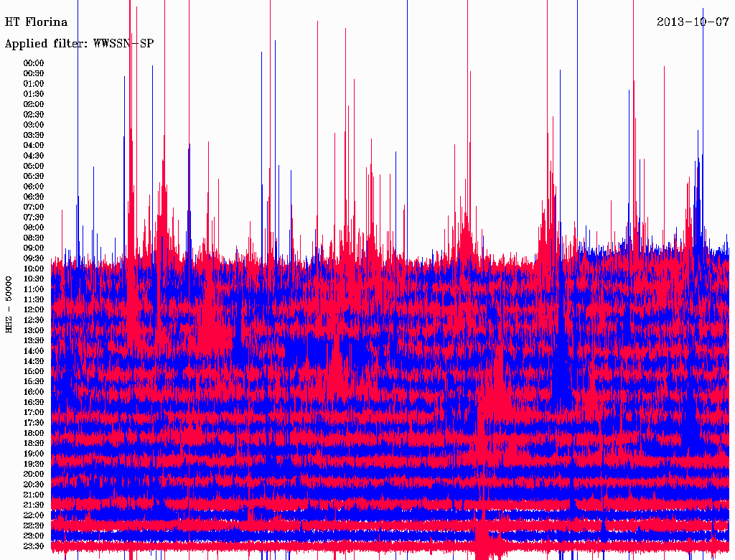Select the 21:30 time marker
This screenshot has width=735, height=560.
34,505
